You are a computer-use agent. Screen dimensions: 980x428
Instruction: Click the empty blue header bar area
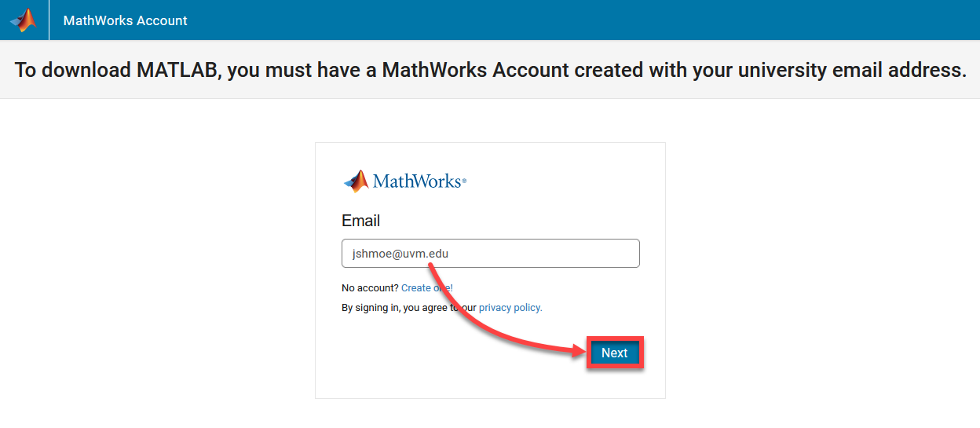pyautogui.click(x=581, y=20)
